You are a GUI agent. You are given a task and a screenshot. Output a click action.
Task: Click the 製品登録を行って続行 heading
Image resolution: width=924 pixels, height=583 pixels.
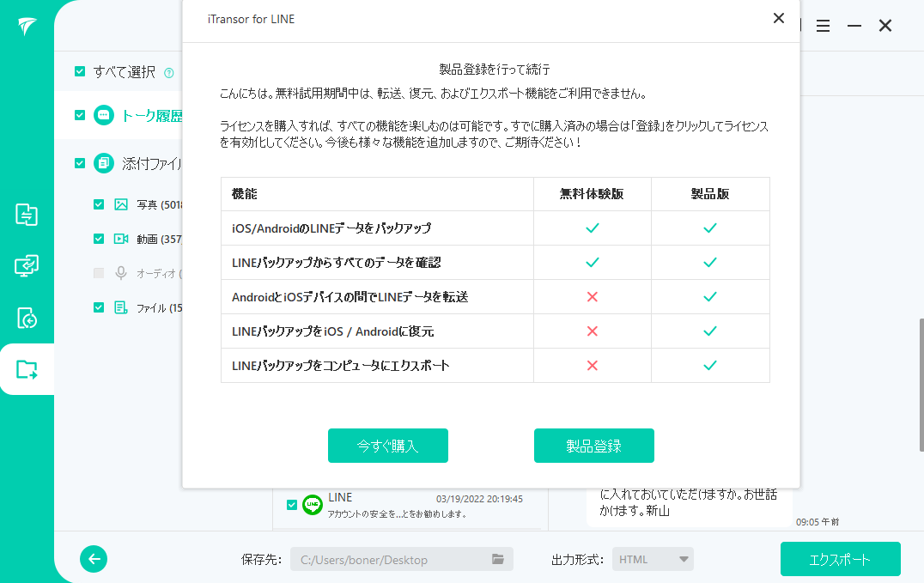(x=495, y=70)
